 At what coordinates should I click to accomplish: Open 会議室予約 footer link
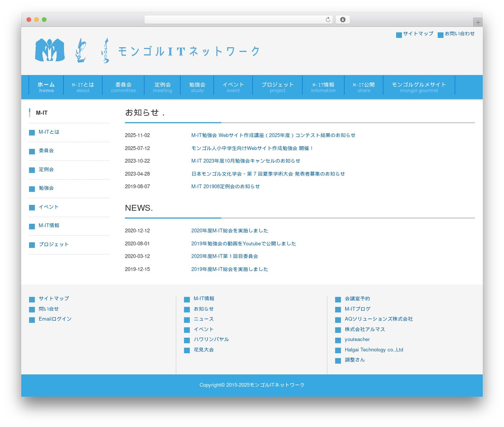[x=357, y=299]
